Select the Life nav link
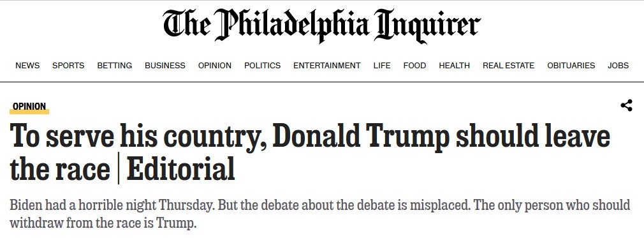Image resolution: width=644 pixels, height=238 pixels. point(382,65)
